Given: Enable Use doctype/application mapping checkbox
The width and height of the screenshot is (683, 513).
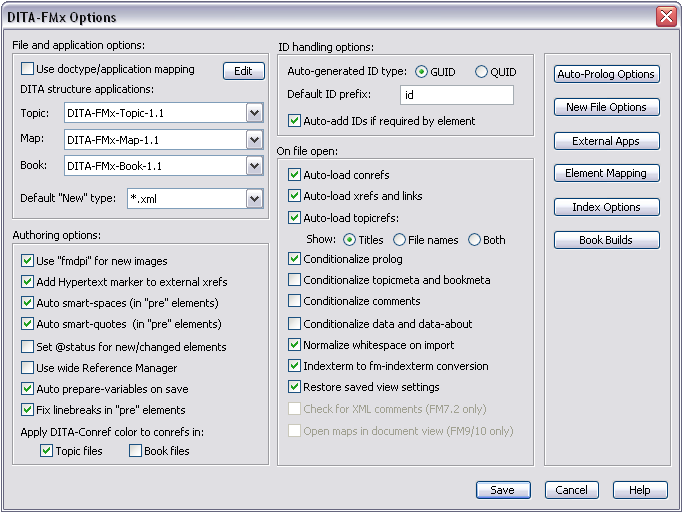Looking at the screenshot, I should coord(28,70).
